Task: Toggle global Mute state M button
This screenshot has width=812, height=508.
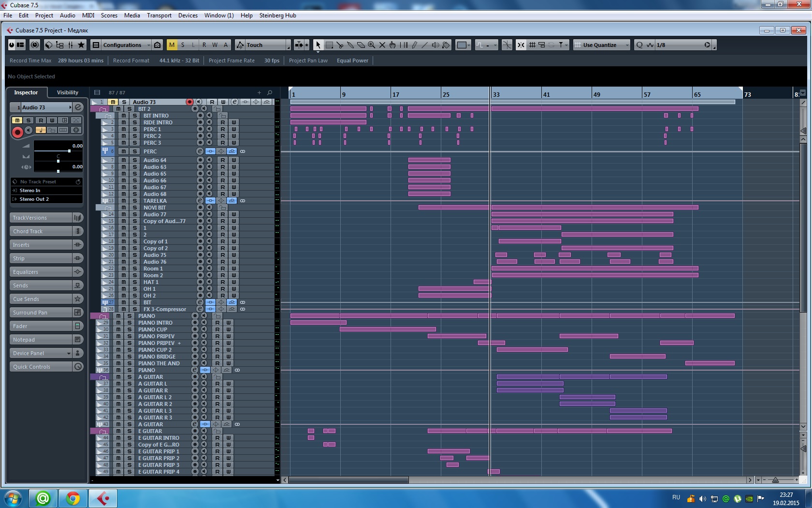Action: [172, 45]
